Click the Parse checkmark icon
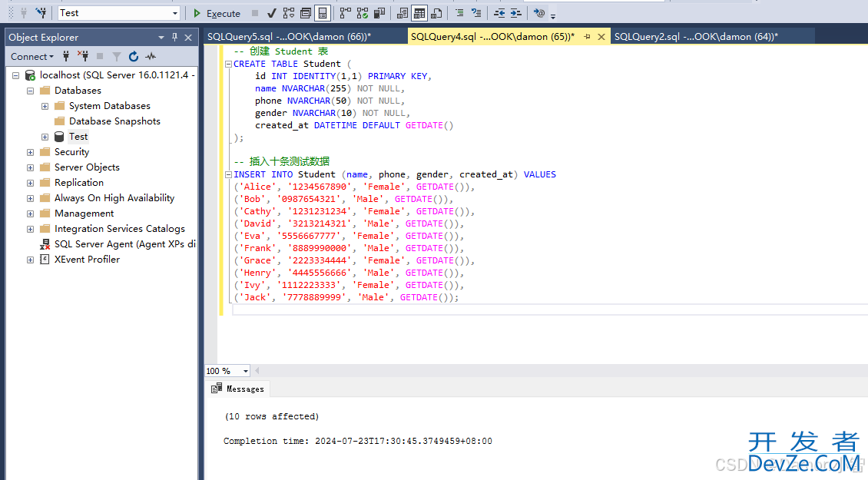This screenshot has height=480, width=868. pos(271,13)
